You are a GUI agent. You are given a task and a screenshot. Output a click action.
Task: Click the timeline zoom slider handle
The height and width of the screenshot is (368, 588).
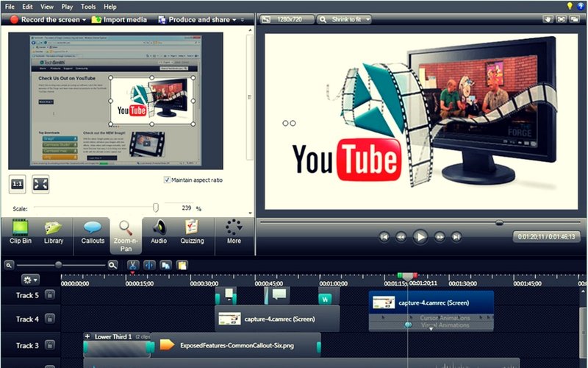58,265
